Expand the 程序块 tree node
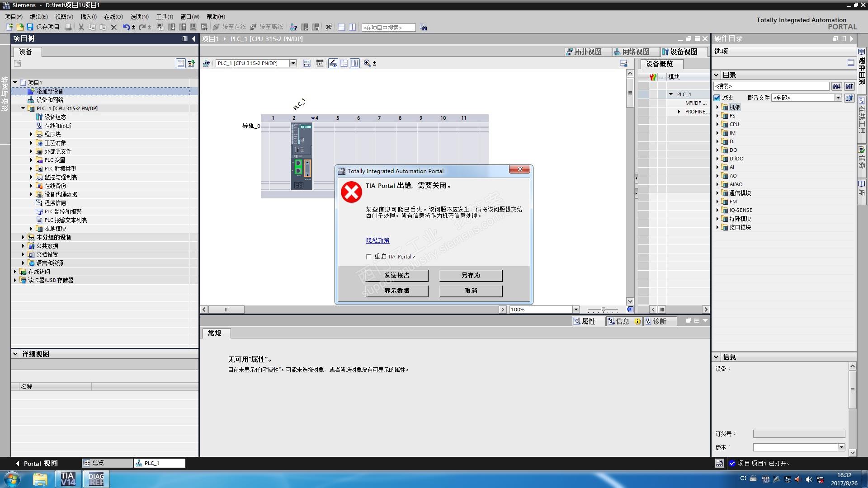The width and height of the screenshot is (868, 488). tap(31, 134)
